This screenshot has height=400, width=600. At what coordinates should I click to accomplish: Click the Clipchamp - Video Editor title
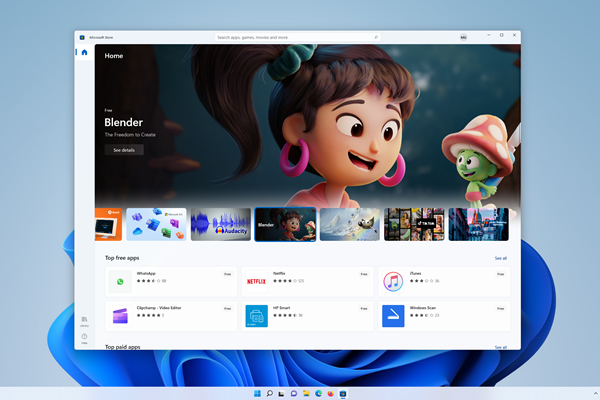point(159,308)
